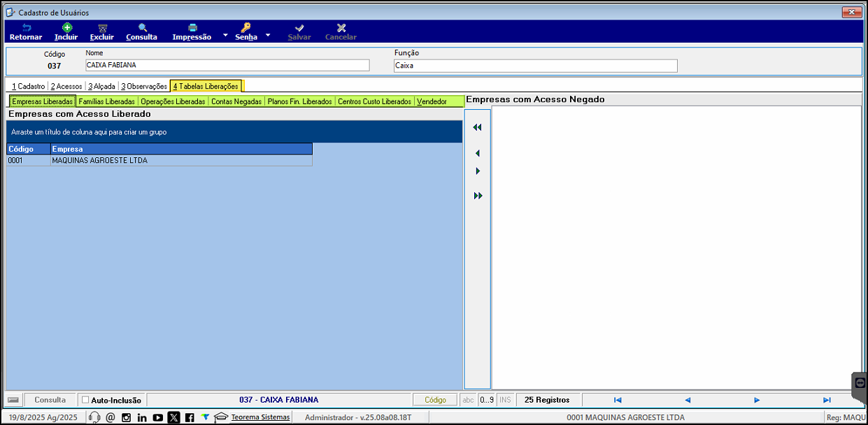Click Incluir to add a new user

coord(66,32)
